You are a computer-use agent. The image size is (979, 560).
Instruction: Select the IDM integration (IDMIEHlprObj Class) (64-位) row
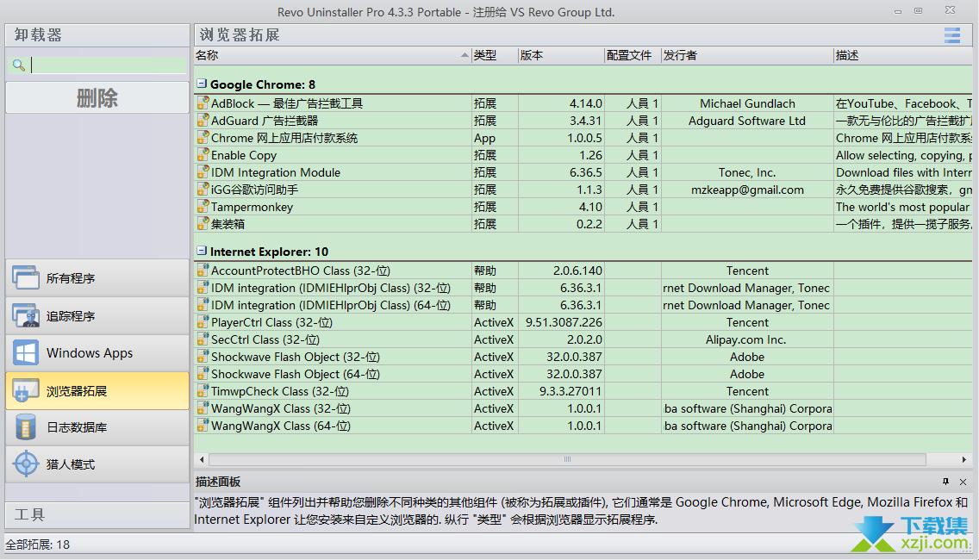coord(583,305)
